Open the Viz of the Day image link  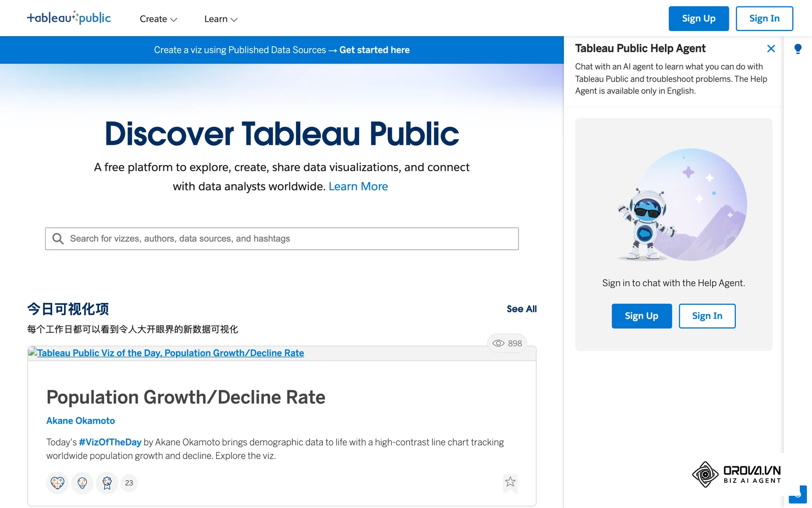click(x=166, y=353)
